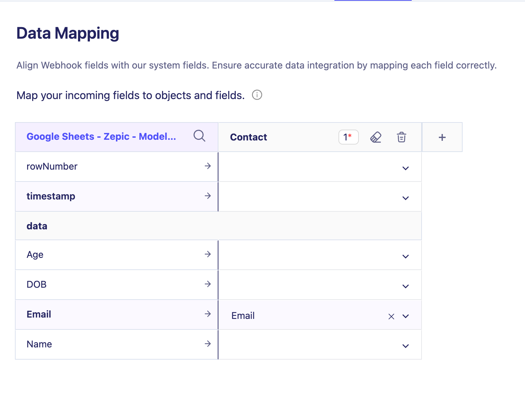Click the Google Sheets - Zepic source title
The width and height of the screenshot is (525, 420).
tap(101, 136)
